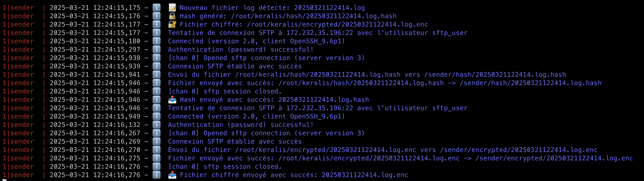The width and height of the screenshot is (644, 181).
Task: Click the '1|sender' prefix on the first line
Action: point(18,8)
